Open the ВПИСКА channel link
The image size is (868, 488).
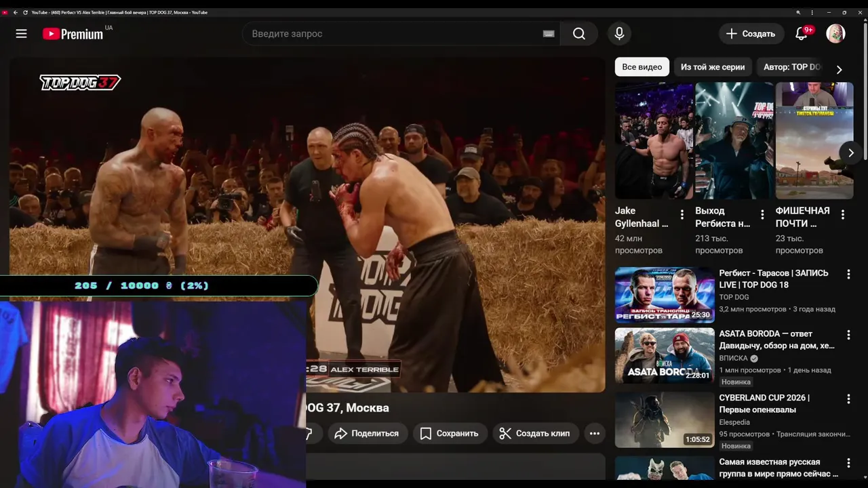pyautogui.click(x=734, y=358)
